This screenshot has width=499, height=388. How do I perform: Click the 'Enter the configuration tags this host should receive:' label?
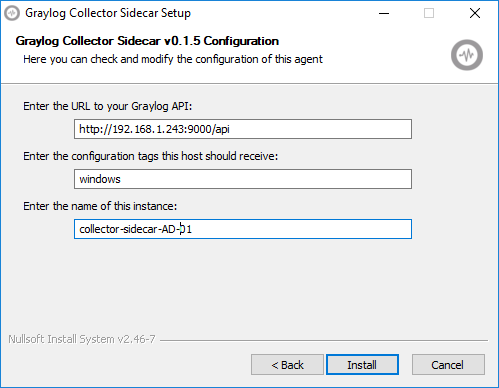(150, 156)
